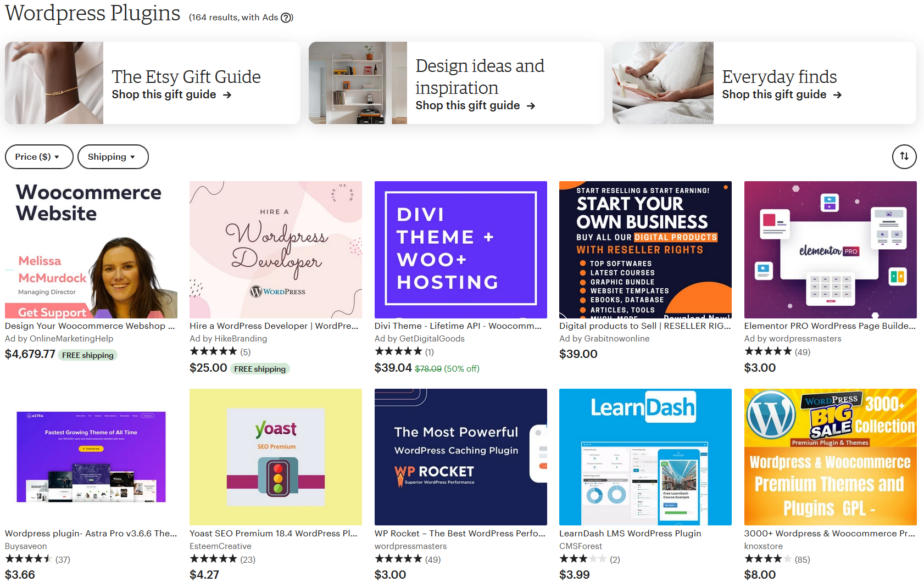924x588 pixels.
Task: Click LearnDash three-star rating (2)
Action: (589, 559)
